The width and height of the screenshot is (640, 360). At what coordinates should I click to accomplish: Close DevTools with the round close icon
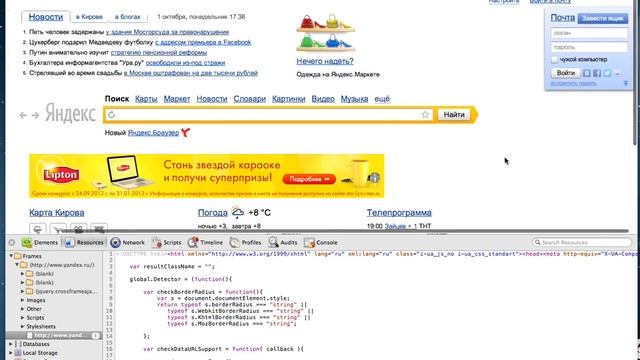12,242
